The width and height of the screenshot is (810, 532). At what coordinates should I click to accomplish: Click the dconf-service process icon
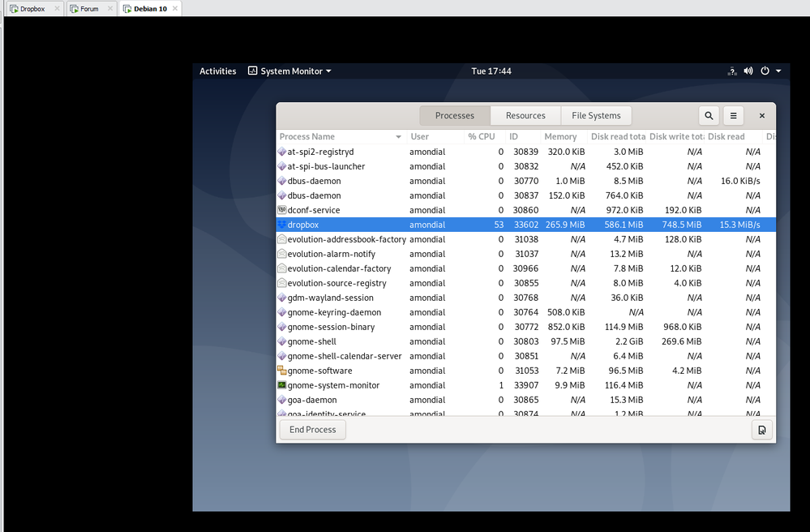(282, 210)
